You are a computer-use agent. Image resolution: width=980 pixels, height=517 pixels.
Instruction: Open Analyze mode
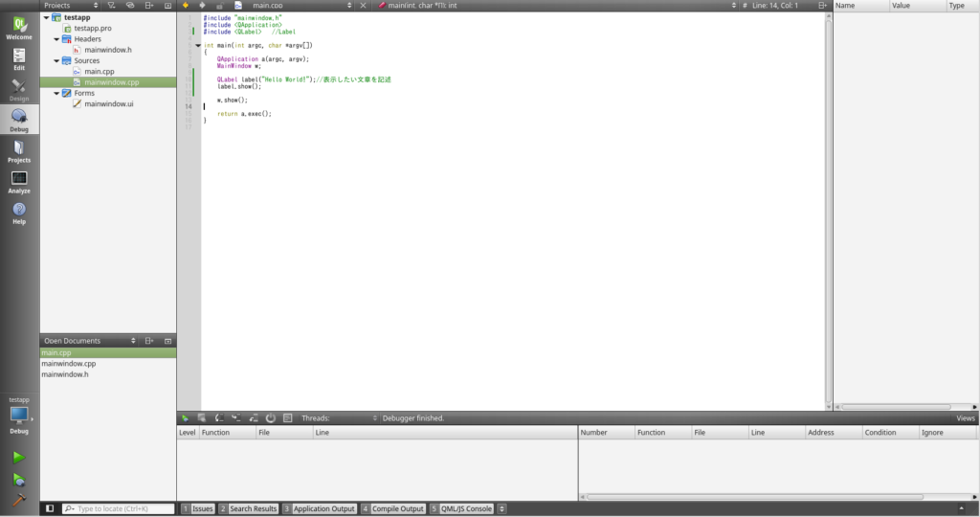tap(19, 181)
